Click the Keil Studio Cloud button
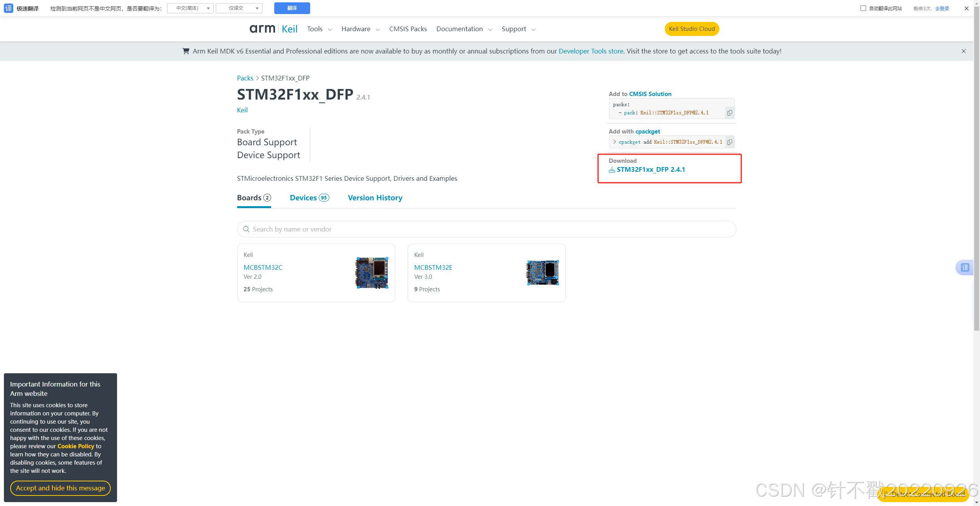This screenshot has height=506, width=980. [x=691, y=29]
